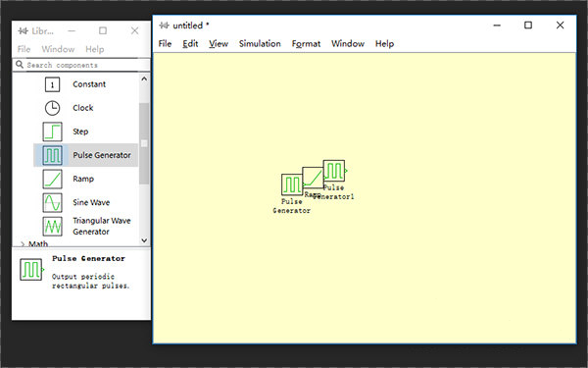588x368 pixels.
Task: Click the library list scroll up arrow
Action: (144, 79)
